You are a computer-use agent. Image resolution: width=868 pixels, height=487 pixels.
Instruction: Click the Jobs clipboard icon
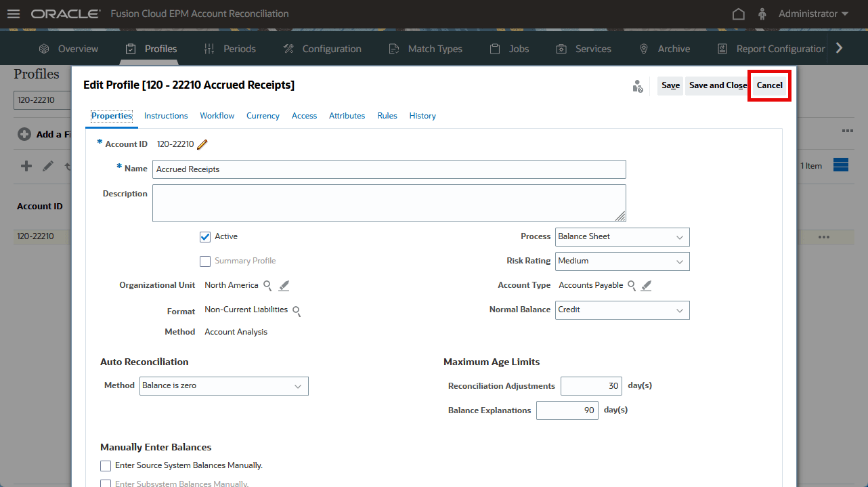(495, 49)
